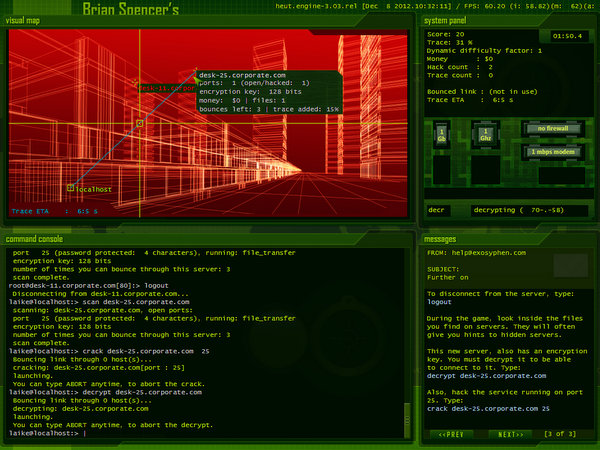The image size is (600, 450).
Task: Click desk-25.corporate.com tooltip title
Action: tap(242, 75)
